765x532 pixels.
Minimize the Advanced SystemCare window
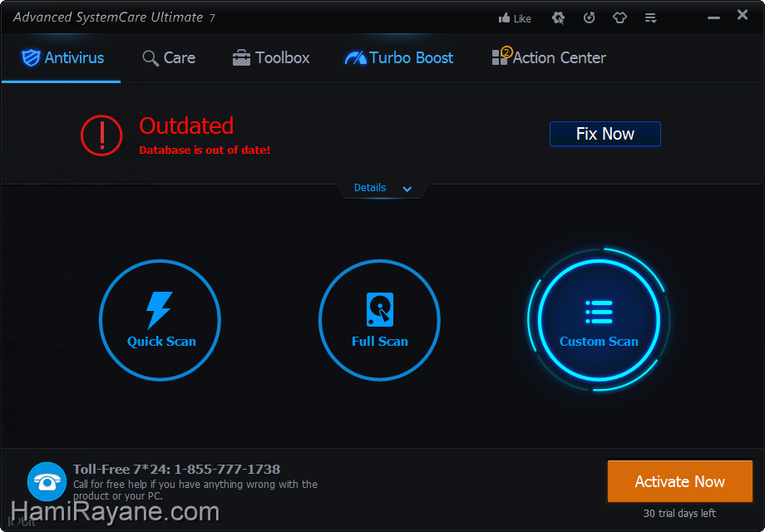coord(713,17)
